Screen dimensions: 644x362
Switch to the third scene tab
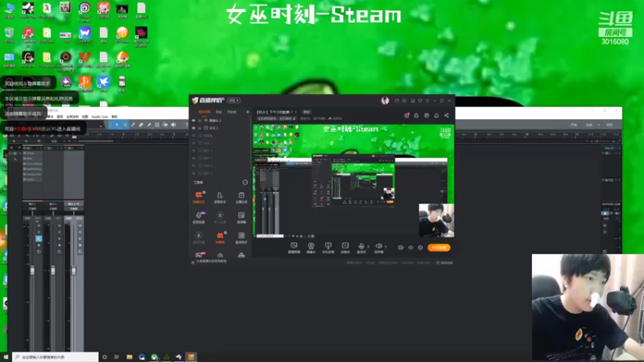tap(232, 112)
